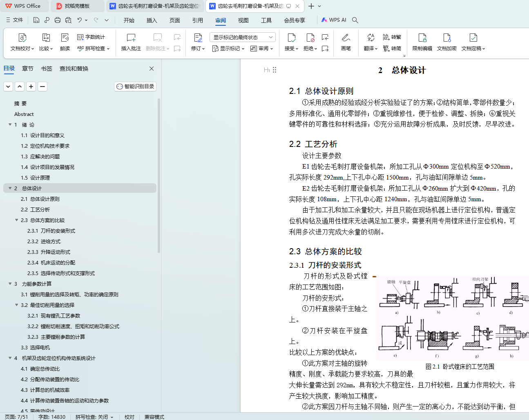The width and height of the screenshot is (529, 420).
Task: Click the up-chevron button in outline pane
Action: pos(20,87)
